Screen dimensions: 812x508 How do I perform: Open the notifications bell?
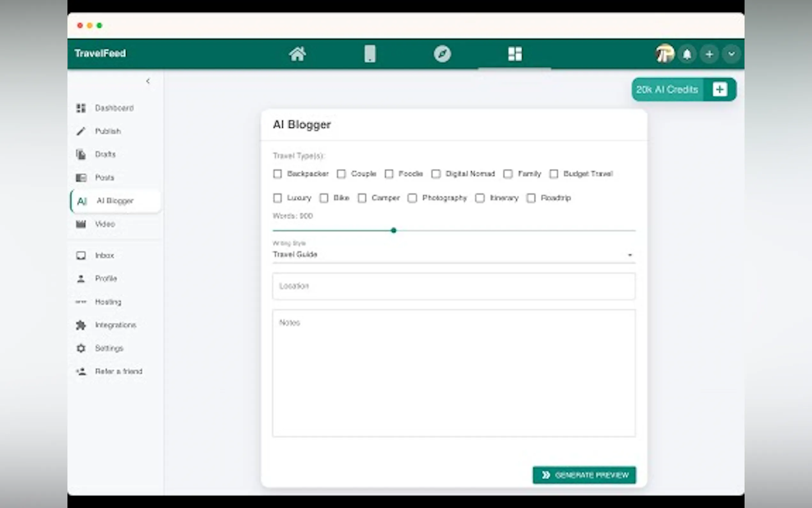(x=687, y=54)
